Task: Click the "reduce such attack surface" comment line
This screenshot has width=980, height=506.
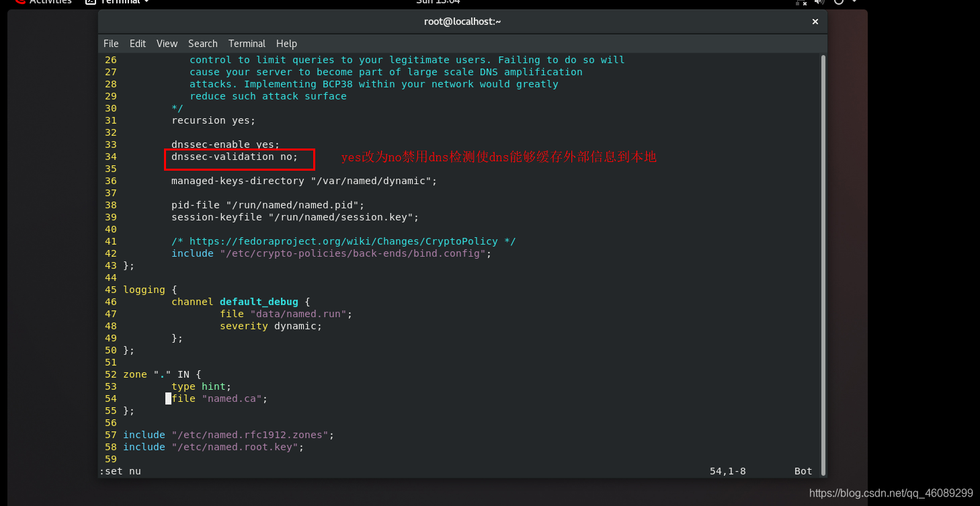Action: coord(268,96)
